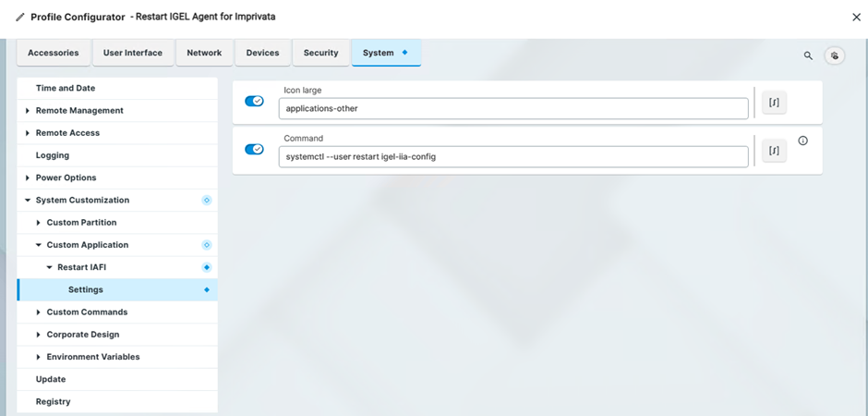Switch to the Network tab
This screenshot has width=868, height=416.
click(x=204, y=53)
